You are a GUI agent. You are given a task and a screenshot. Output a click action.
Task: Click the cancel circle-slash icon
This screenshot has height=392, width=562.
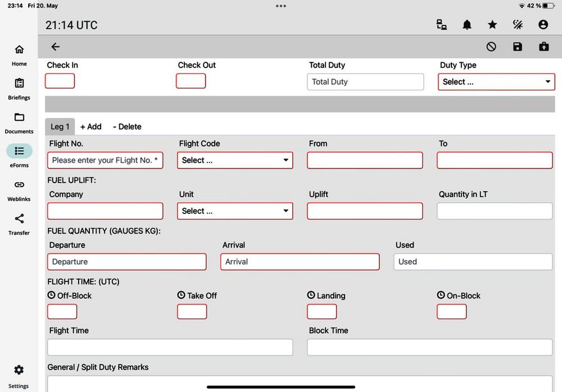pos(491,47)
